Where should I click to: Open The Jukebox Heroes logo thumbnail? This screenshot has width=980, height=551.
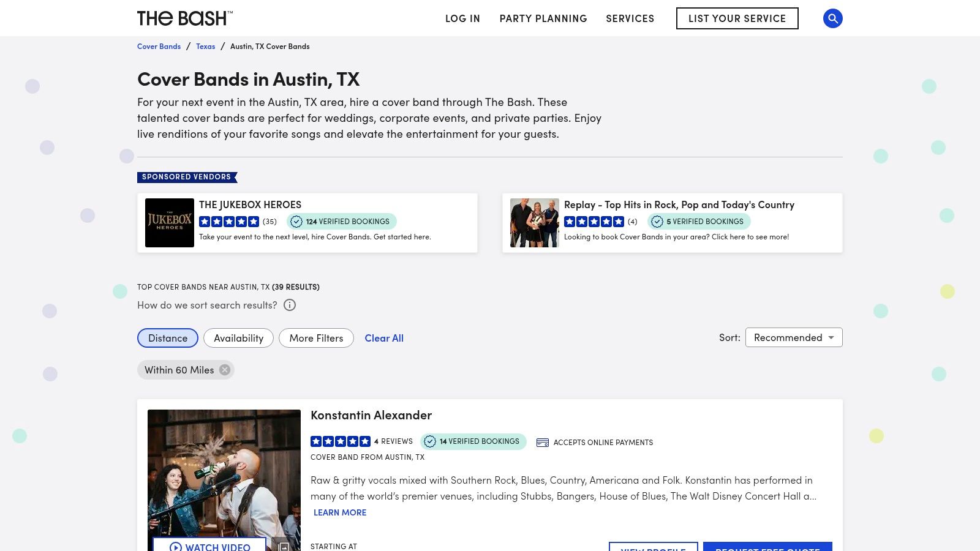point(170,223)
